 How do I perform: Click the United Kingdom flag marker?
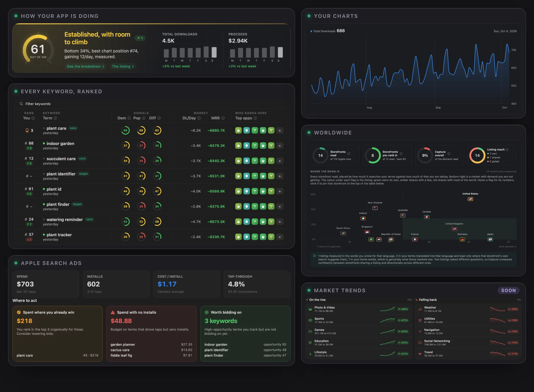455,229
